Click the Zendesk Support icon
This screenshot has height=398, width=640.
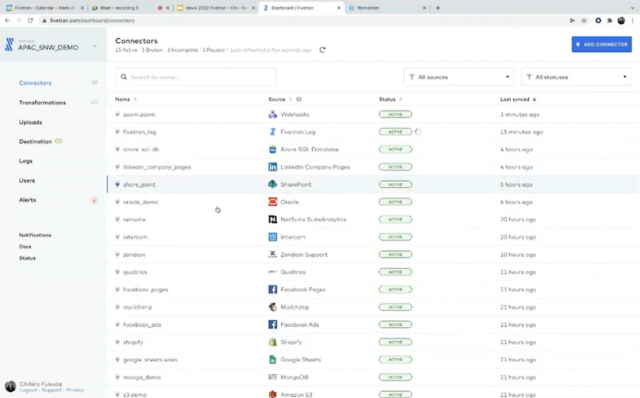[x=272, y=255]
